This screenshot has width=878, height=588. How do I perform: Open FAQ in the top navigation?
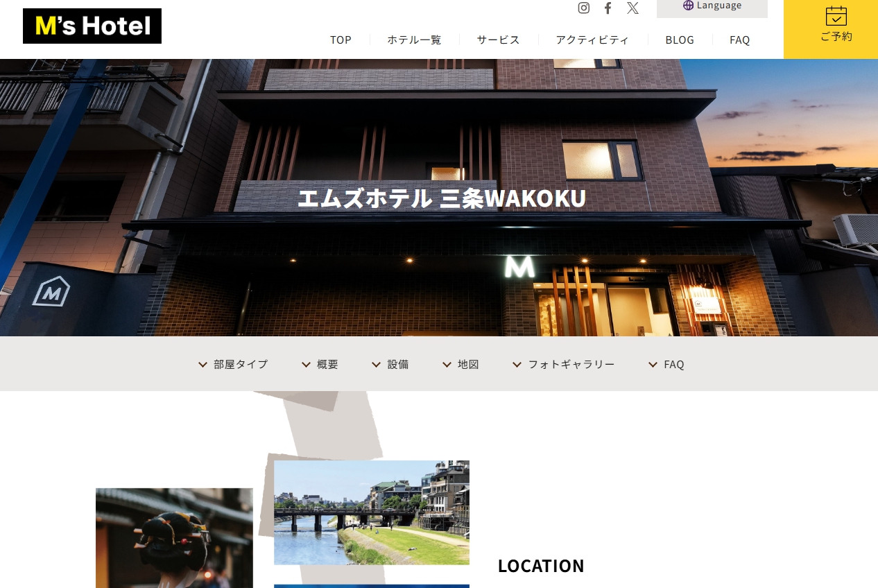tap(740, 40)
